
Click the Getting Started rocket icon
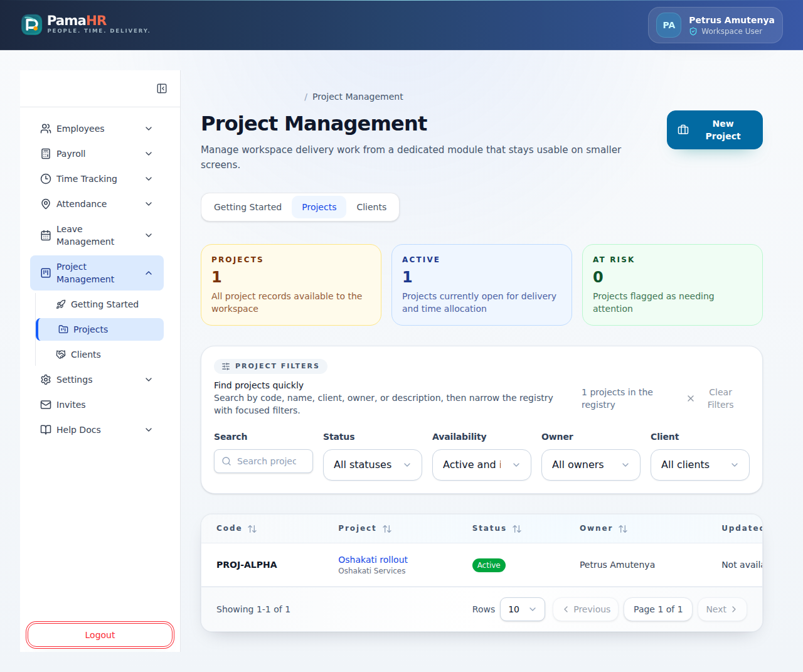click(x=61, y=304)
